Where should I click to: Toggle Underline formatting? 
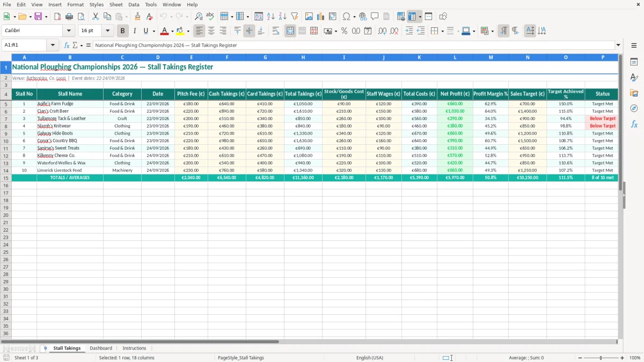[x=145, y=31]
